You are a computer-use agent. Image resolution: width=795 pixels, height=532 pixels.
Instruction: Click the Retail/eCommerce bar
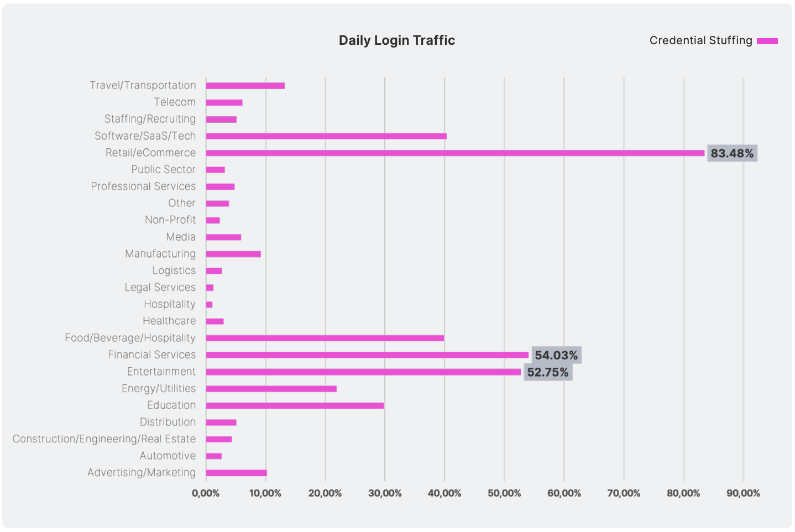click(x=455, y=153)
